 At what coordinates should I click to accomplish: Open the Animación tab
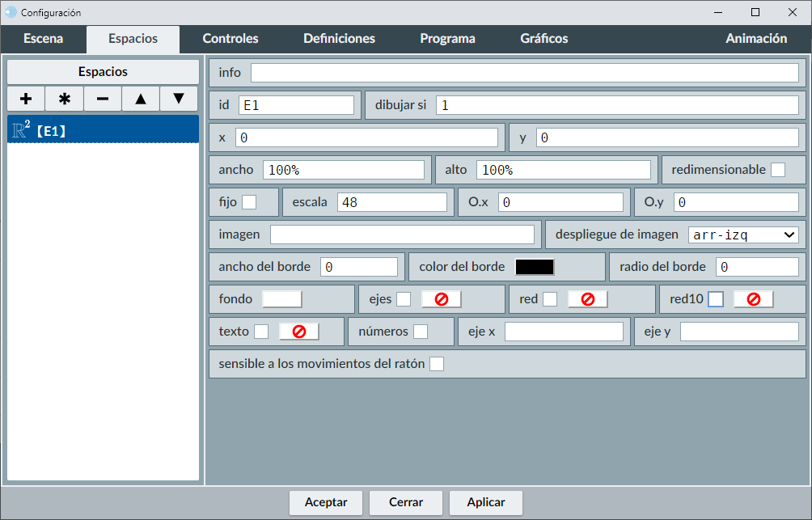click(x=755, y=38)
